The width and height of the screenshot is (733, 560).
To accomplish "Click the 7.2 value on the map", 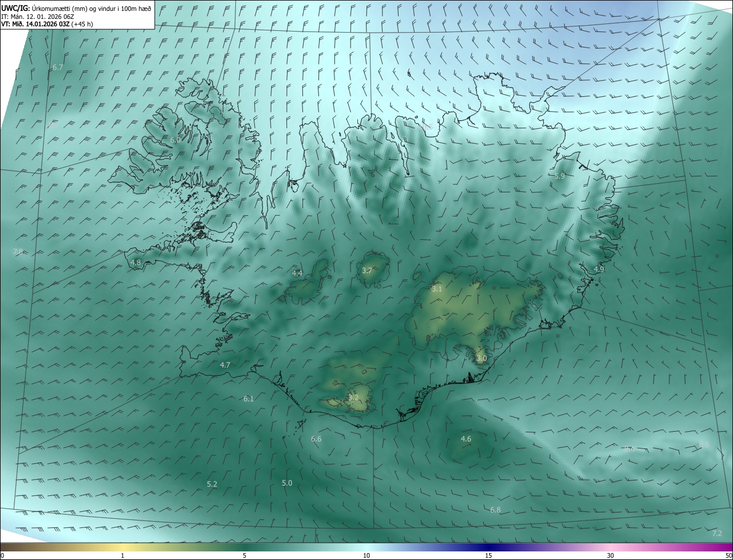I will [717, 533].
